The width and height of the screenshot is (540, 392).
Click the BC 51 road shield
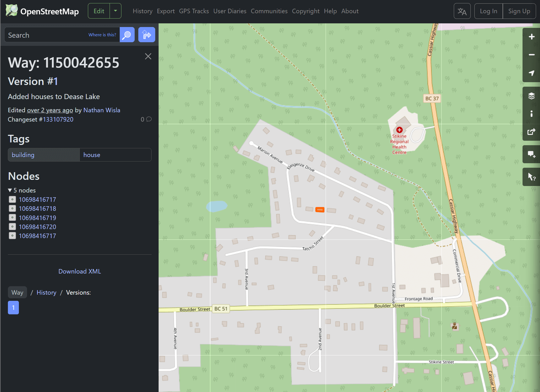pos(221,309)
